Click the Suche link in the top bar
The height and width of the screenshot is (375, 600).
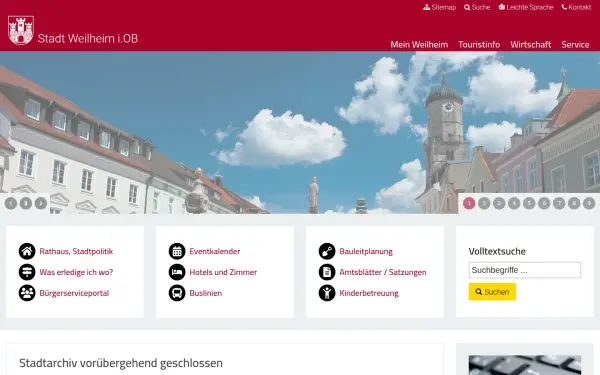click(x=477, y=7)
